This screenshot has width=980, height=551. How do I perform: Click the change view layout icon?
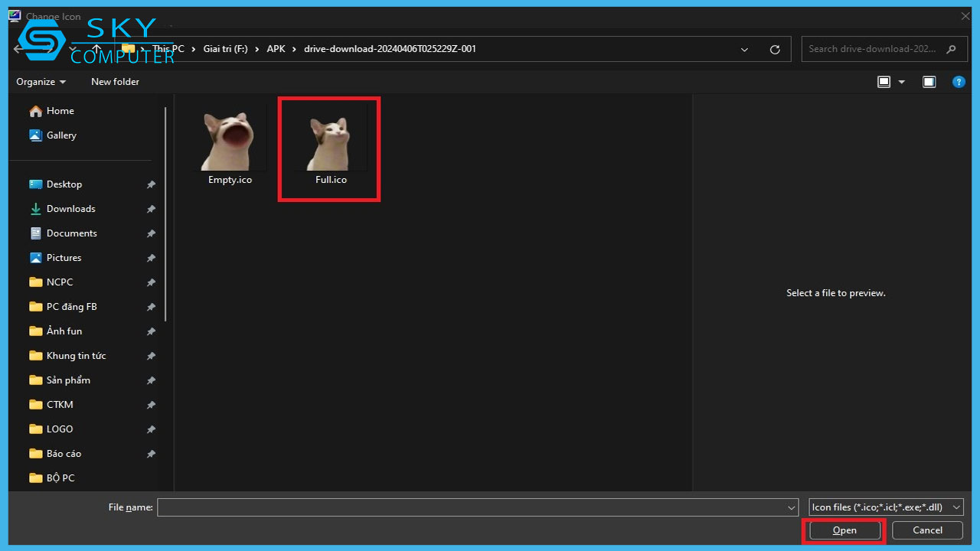pyautogui.click(x=884, y=82)
